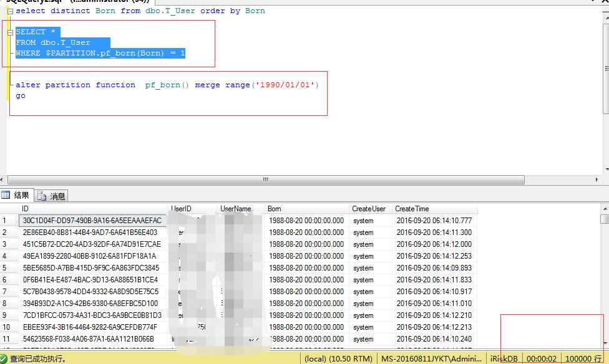609x364 pixels.
Task: Click the 100000 行 row count entry
Action: [x=583, y=358]
